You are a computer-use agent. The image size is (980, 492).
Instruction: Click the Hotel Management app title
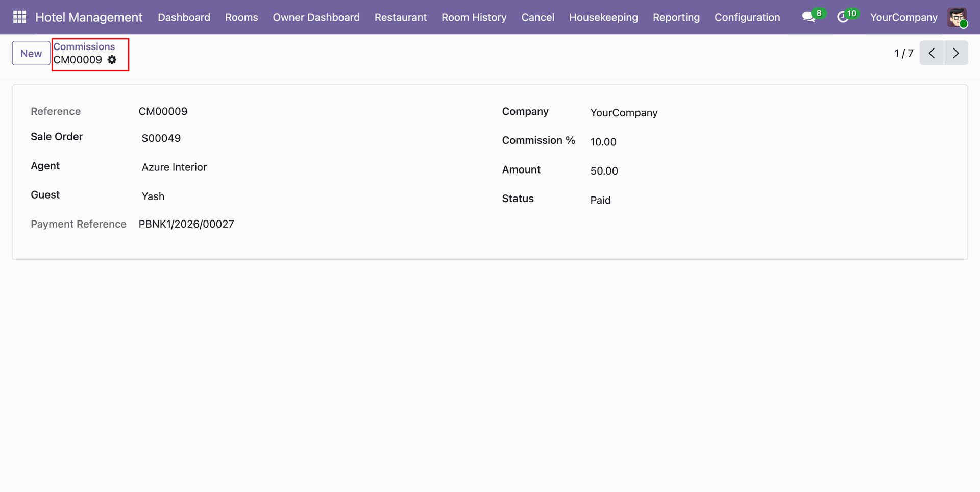tap(89, 17)
